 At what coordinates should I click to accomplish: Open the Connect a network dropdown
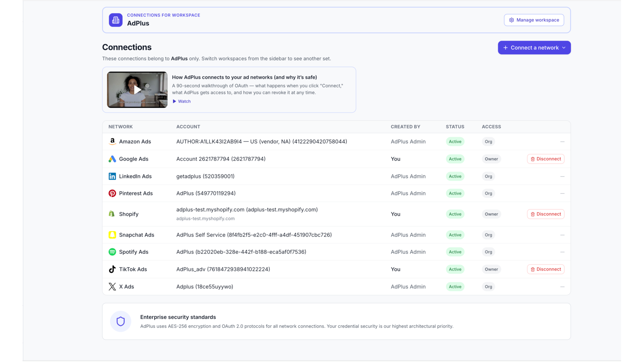tap(534, 48)
